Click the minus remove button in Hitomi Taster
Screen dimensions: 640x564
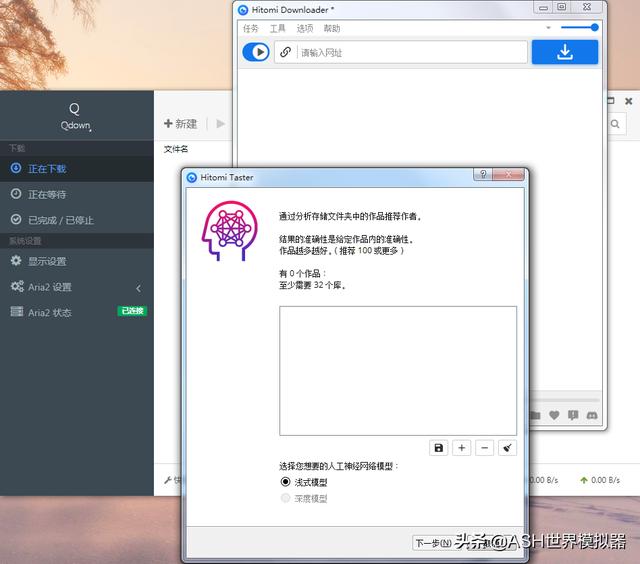click(x=484, y=448)
